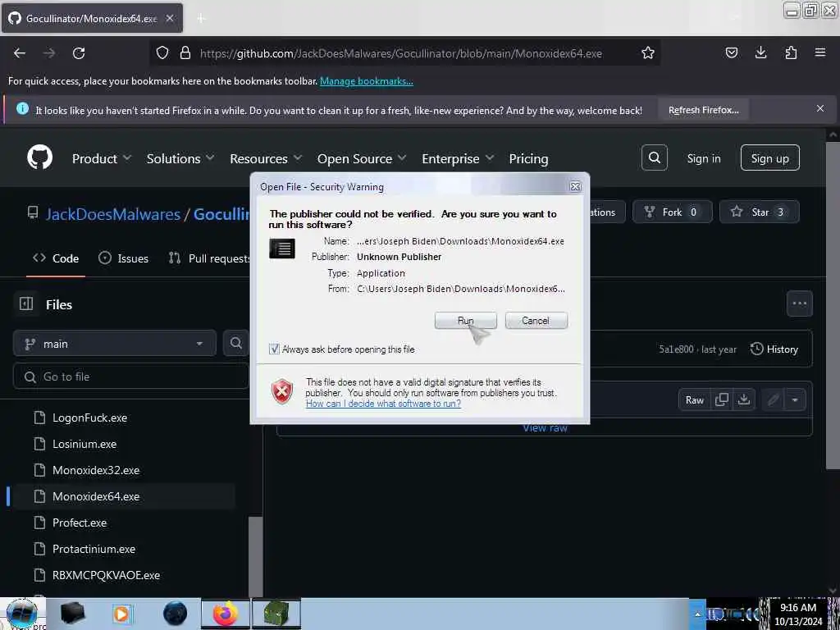
Task: Open the edit options dropdown arrow
Action: [x=795, y=399]
